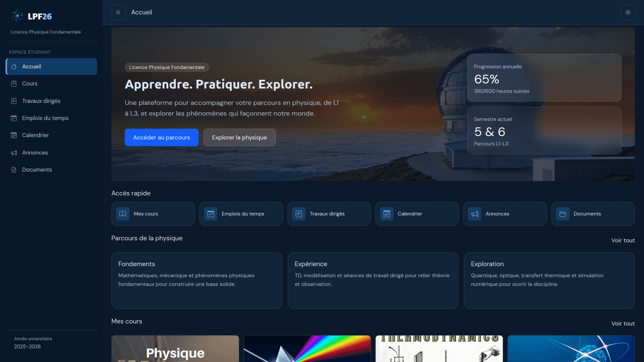The width and height of the screenshot is (644, 362).
Task: Click the Documents file icon in the sidebar
Action: (x=14, y=170)
